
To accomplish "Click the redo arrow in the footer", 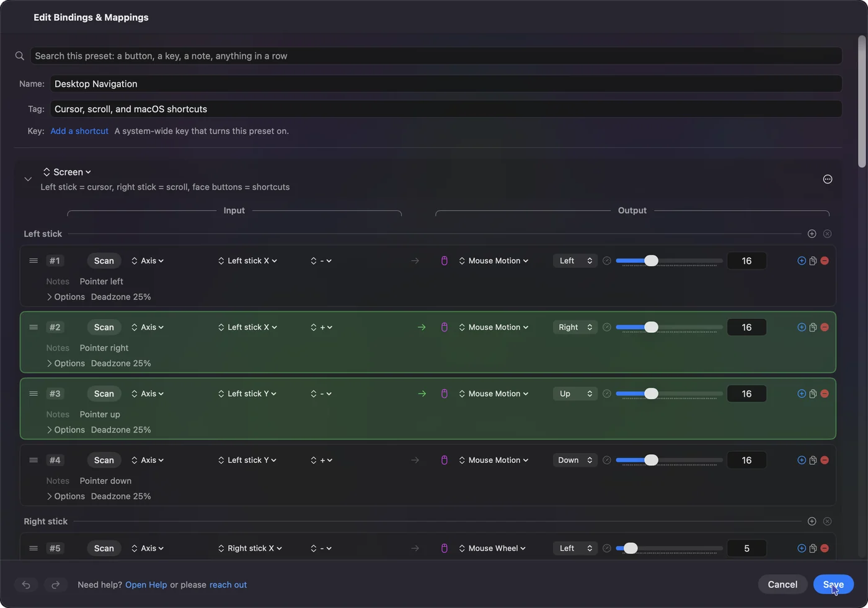I will click(x=55, y=584).
